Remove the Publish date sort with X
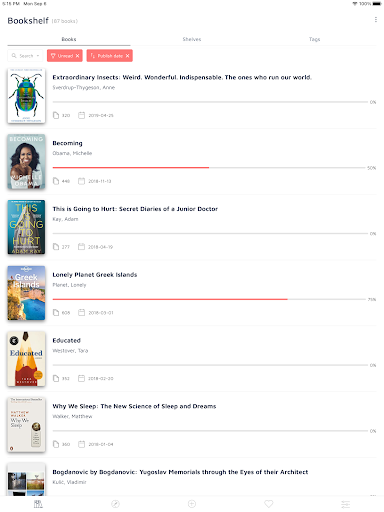 pyautogui.click(x=127, y=56)
